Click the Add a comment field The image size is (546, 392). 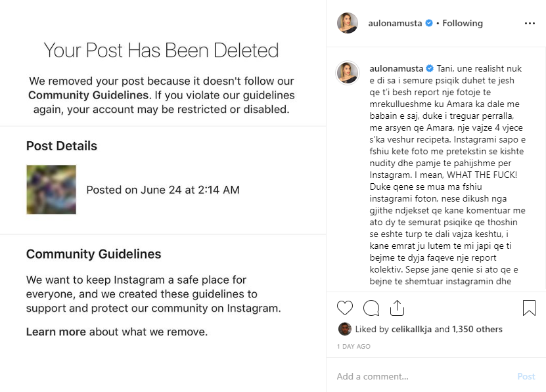[x=423, y=376]
